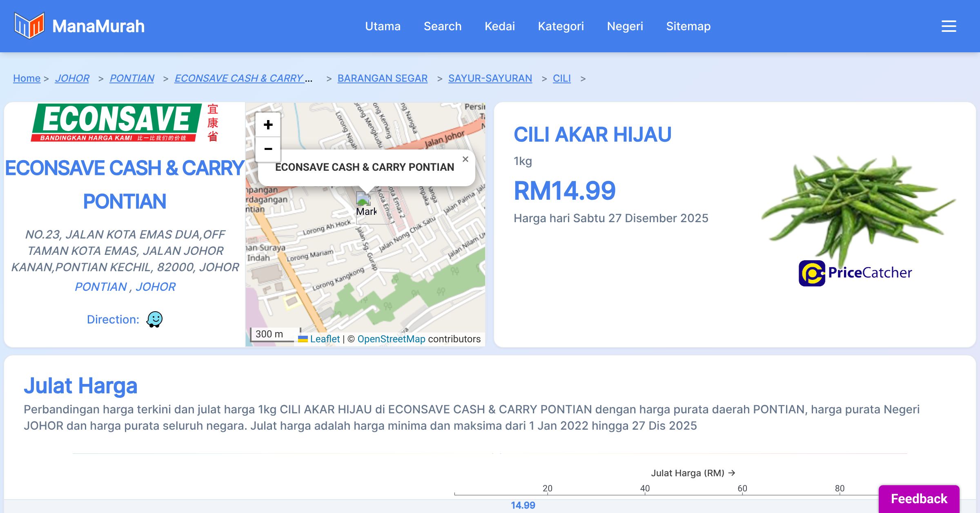Open Kategori in the navigation
Image resolution: width=980 pixels, height=513 pixels.
click(x=561, y=26)
